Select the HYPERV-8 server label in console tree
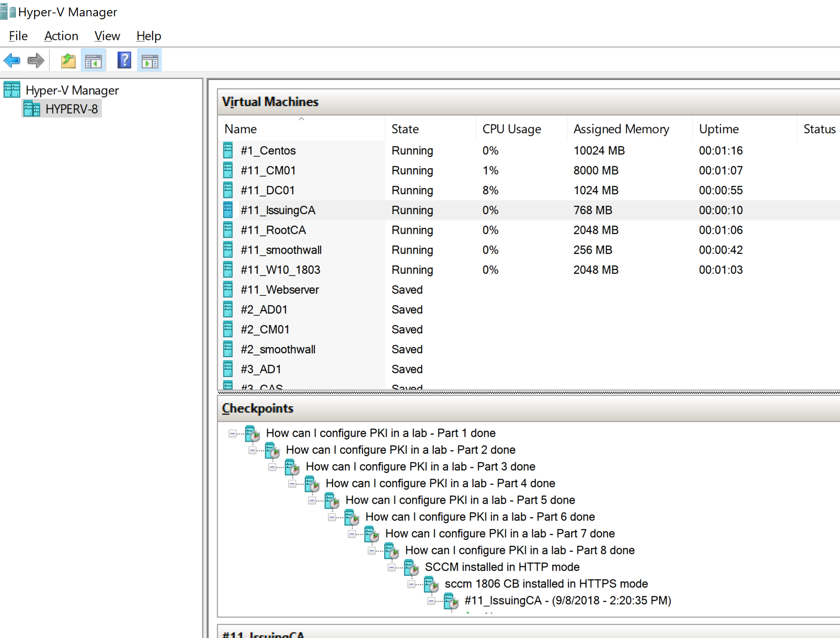 click(x=72, y=109)
